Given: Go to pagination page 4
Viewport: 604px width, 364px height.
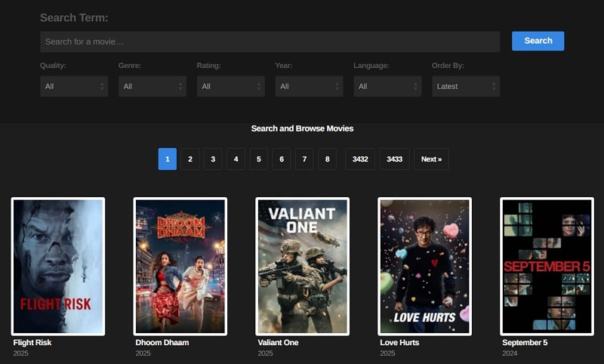Looking at the screenshot, I should click(236, 159).
